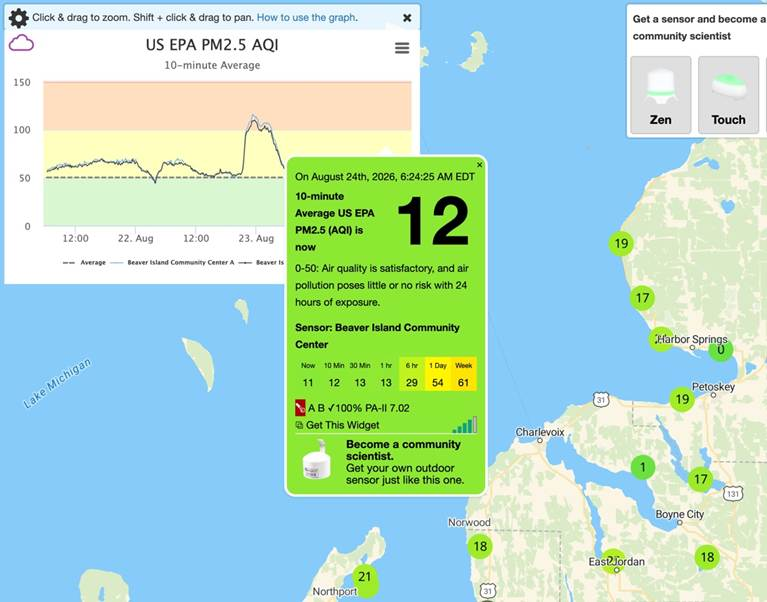Click map sensor marker 18 near Norwood
Viewport: 767px width, 602px height.
pyautogui.click(x=480, y=546)
